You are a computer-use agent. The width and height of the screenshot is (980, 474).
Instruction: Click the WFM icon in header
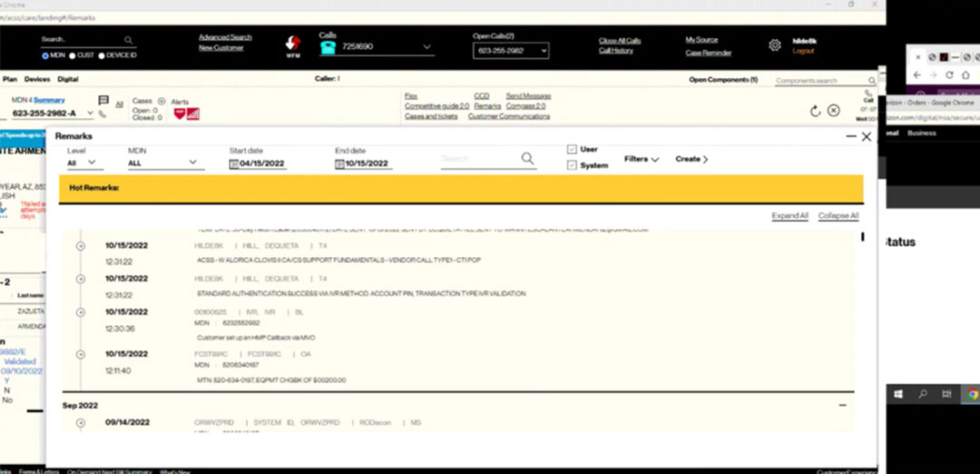pyautogui.click(x=293, y=44)
